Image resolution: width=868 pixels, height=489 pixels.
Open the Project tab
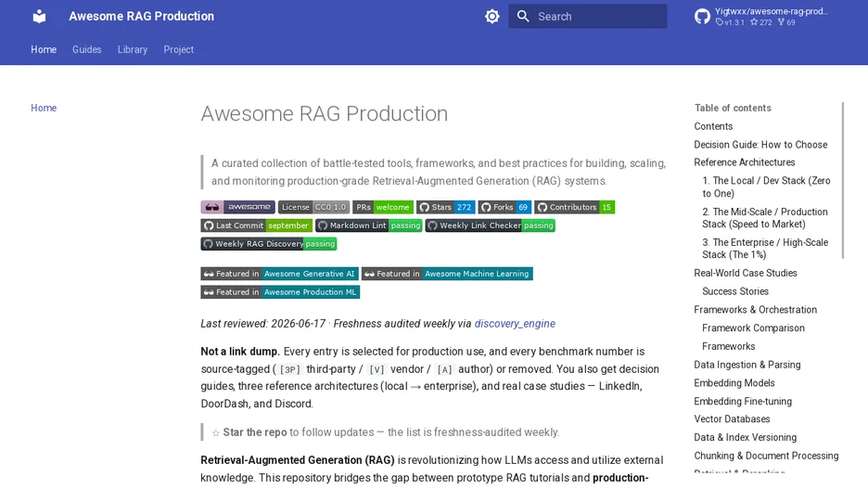[179, 49]
